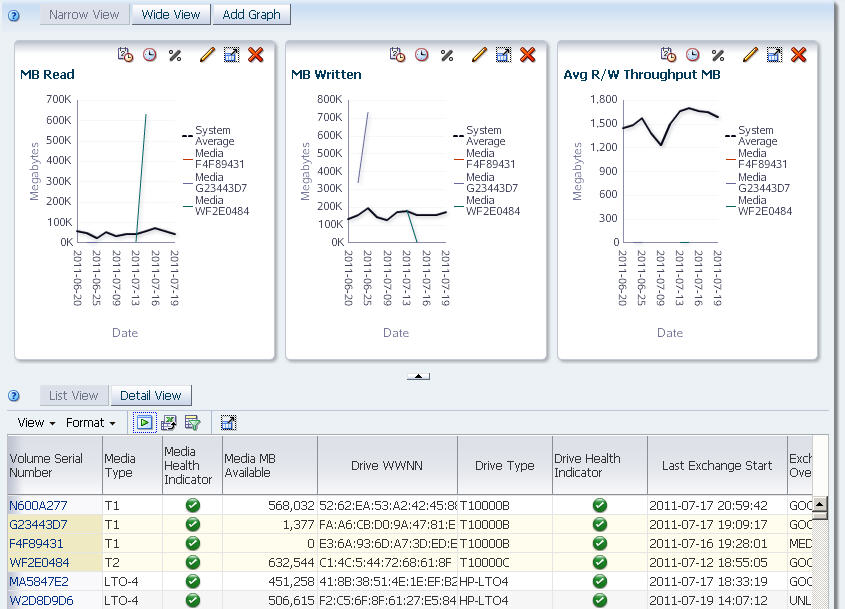Click the percent icon on MB Read graph

pyautogui.click(x=175, y=55)
